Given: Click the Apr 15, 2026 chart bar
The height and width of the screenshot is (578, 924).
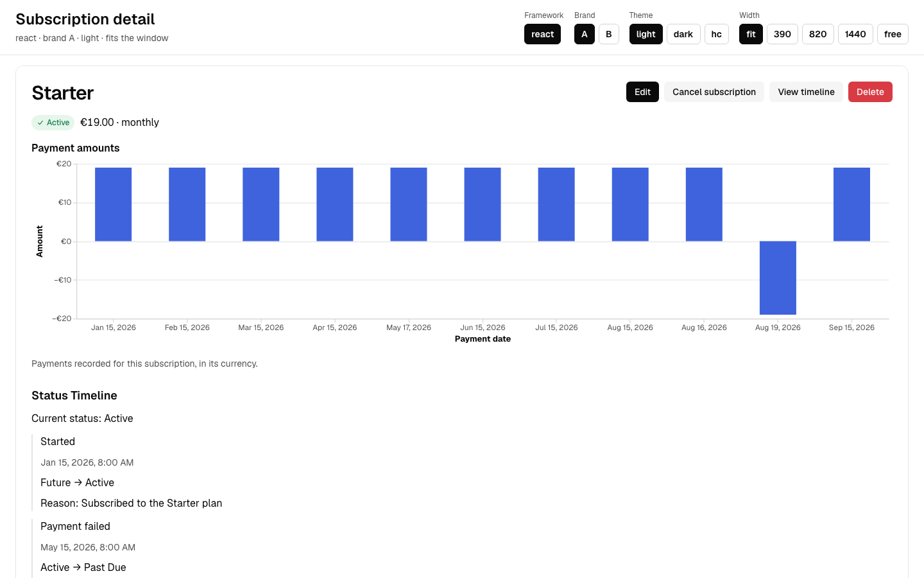Looking at the screenshot, I should (x=335, y=204).
